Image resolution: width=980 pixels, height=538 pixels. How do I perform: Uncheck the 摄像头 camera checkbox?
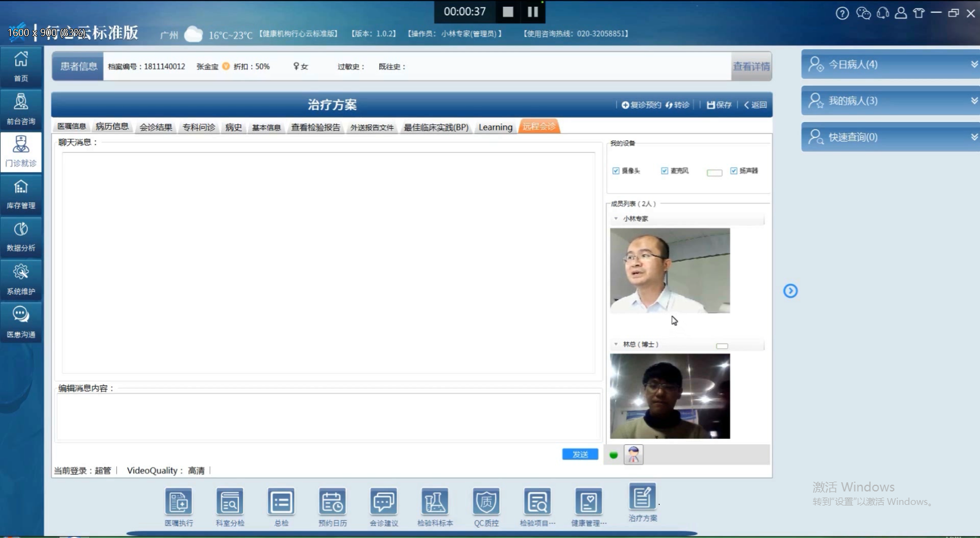616,171
